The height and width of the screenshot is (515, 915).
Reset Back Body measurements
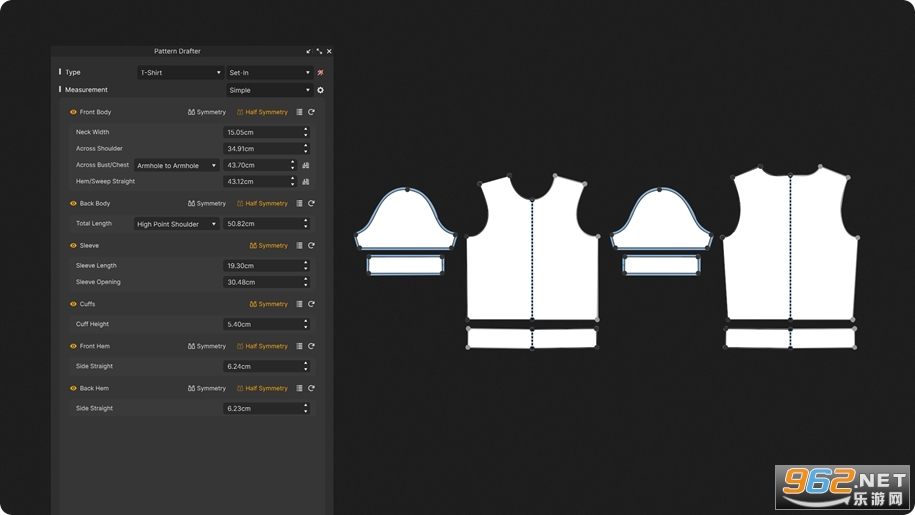pyautogui.click(x=312, y=204)
